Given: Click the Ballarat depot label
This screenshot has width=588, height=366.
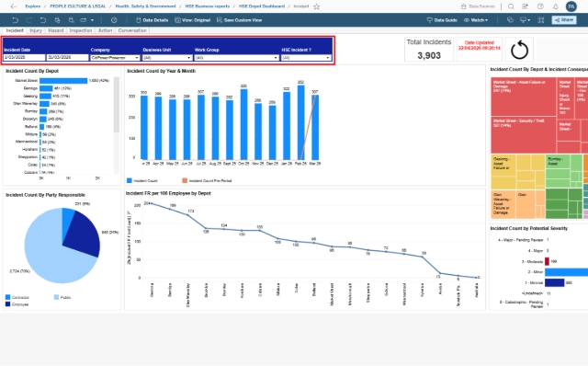Looking at the screenshot, I should pos(31,127).
